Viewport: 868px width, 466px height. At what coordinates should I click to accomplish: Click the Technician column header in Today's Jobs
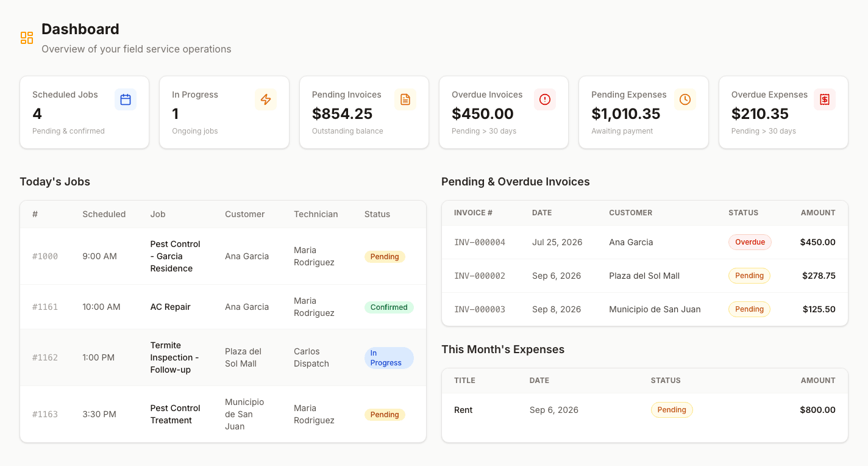pos(316,214)
